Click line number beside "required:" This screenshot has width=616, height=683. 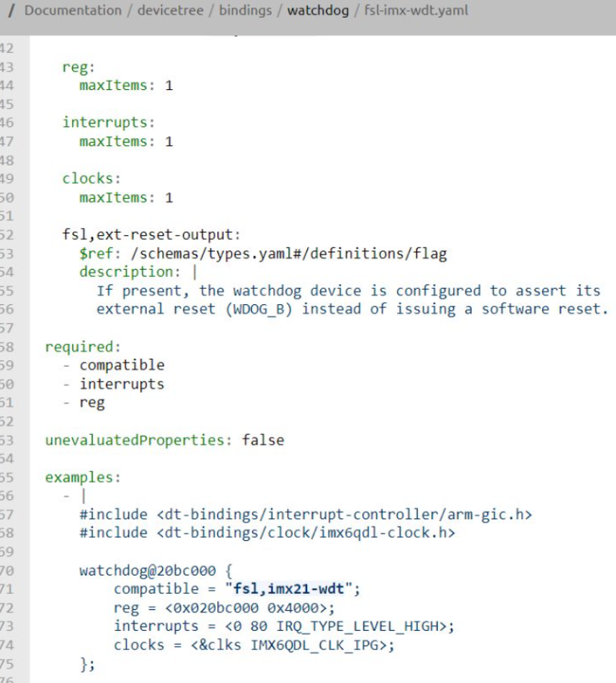[6, 348]
